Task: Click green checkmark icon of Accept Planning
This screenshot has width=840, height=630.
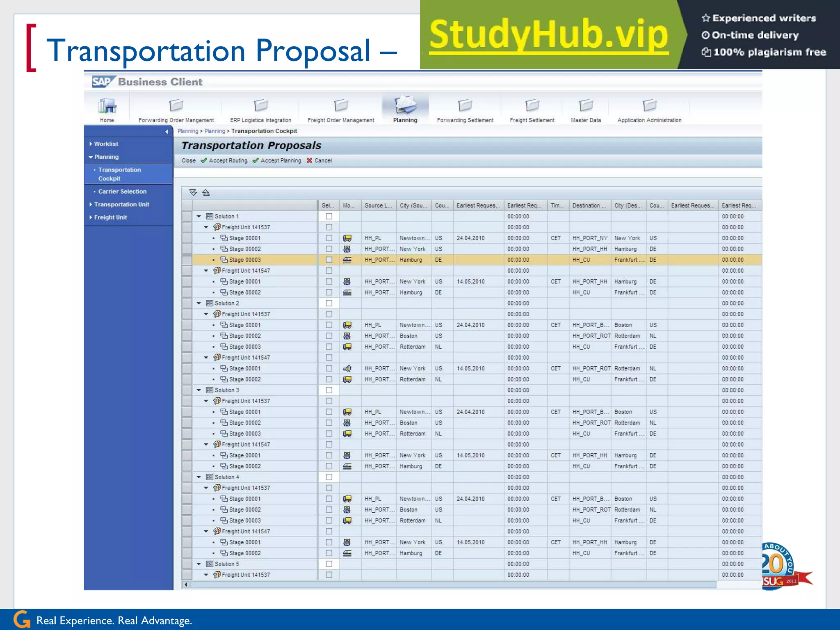Action: 256,160
